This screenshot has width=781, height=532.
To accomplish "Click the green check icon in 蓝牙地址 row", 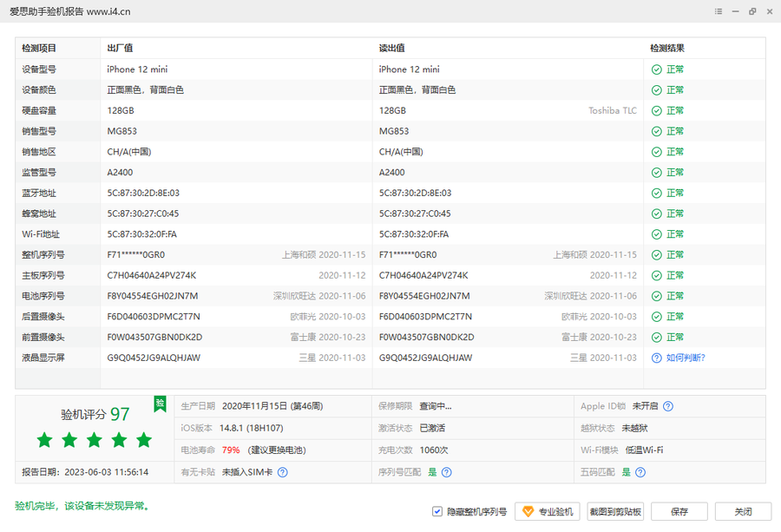I will (x=657, y=194).
